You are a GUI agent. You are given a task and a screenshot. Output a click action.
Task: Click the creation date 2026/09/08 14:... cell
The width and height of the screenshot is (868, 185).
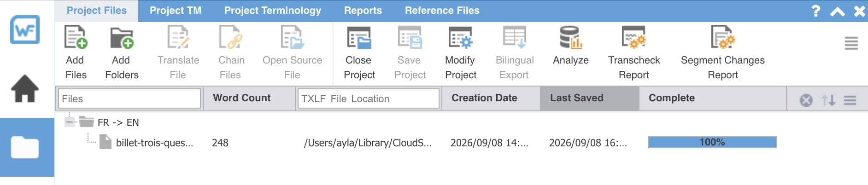click(490, 143)
